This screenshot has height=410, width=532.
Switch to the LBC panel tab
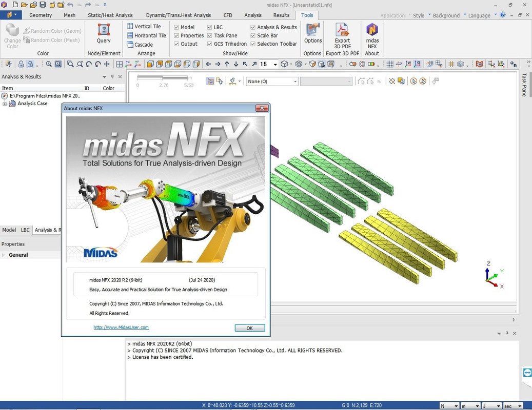click(x=25, y=230)
